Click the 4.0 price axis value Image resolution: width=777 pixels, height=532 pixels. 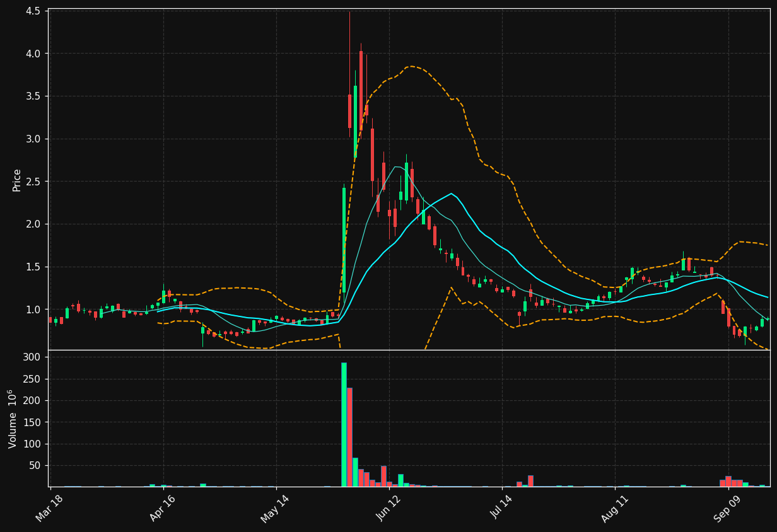(34, 54)
